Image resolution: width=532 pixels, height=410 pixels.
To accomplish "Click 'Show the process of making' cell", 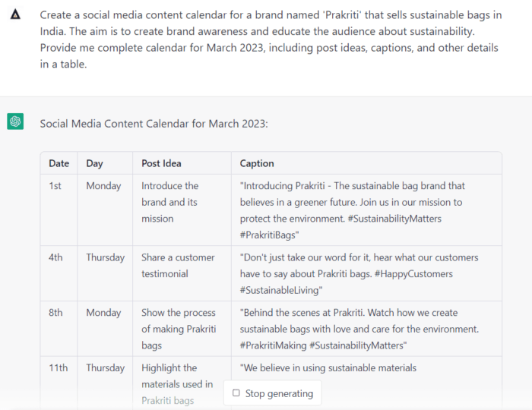I will click(x=178, y=329).
